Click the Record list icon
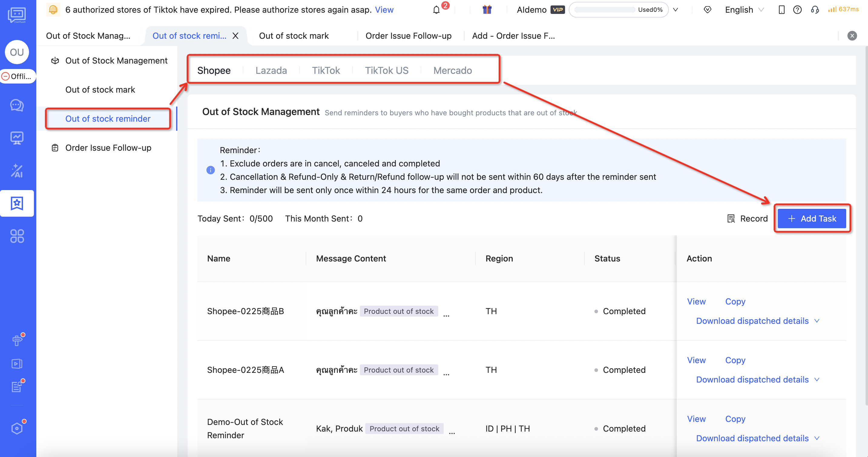Viewport: 868px width, 457px height. pyautogui.click(x=731, y=219)
